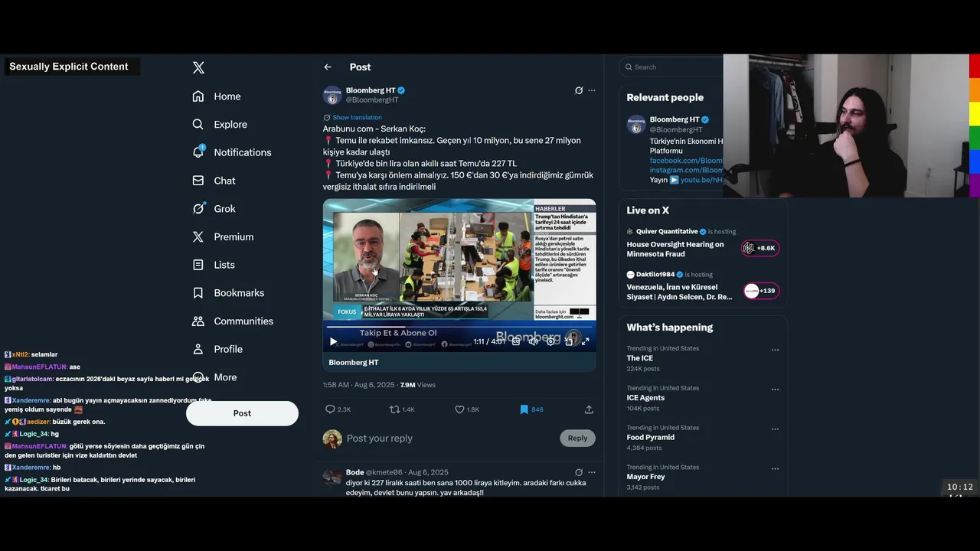Toggle the bookmark showing 848
The image size is (980, 551).
[x=531, y=409]
